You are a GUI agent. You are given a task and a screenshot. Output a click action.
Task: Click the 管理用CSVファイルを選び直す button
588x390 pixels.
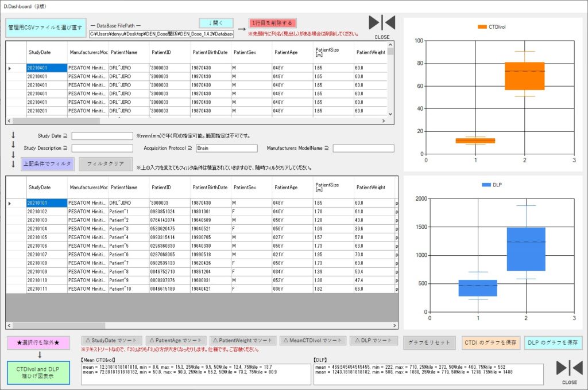pyautogui.click(x=45, y=28)
